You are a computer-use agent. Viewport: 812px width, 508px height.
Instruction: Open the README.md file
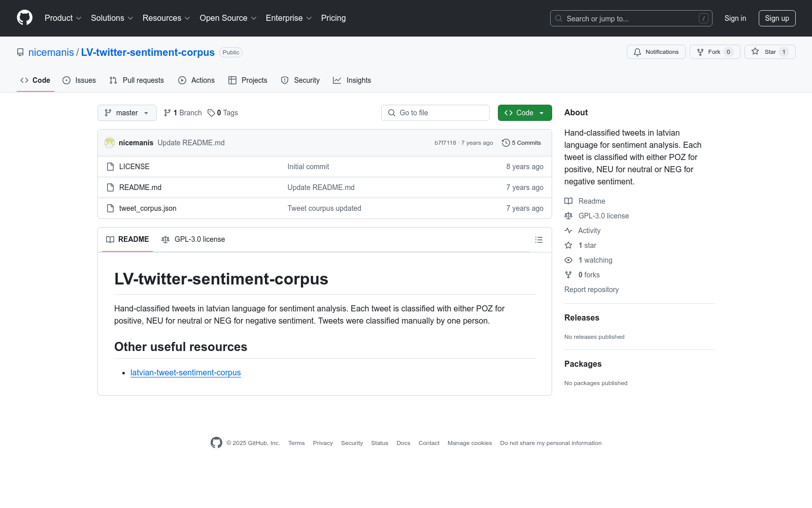[x=140, y=187]
